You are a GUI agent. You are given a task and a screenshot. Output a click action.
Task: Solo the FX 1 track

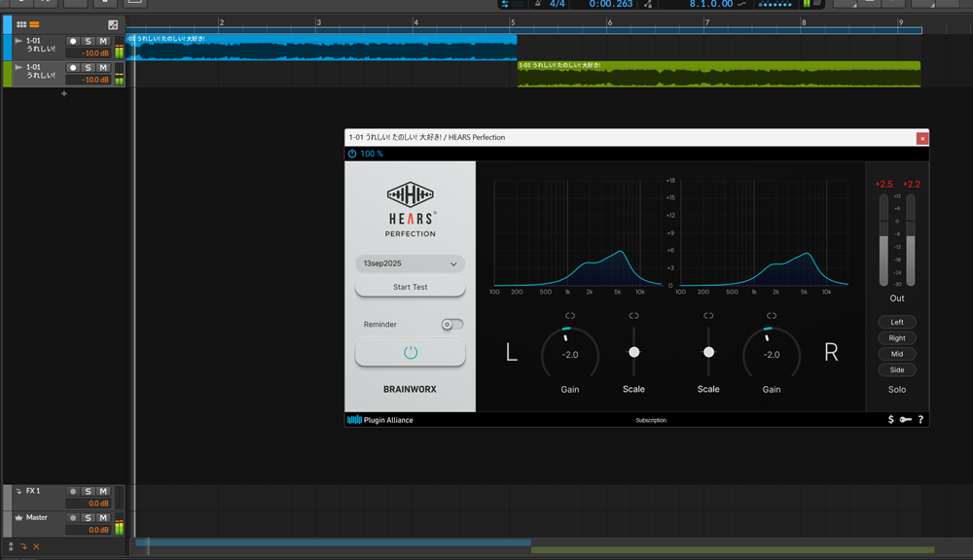click(89, 492)
